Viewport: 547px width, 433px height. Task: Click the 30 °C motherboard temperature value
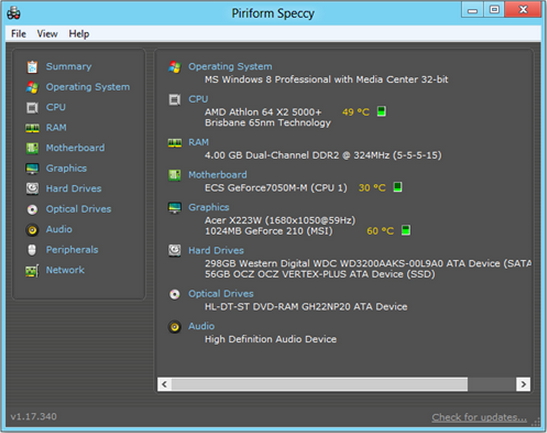coord(372,188)
